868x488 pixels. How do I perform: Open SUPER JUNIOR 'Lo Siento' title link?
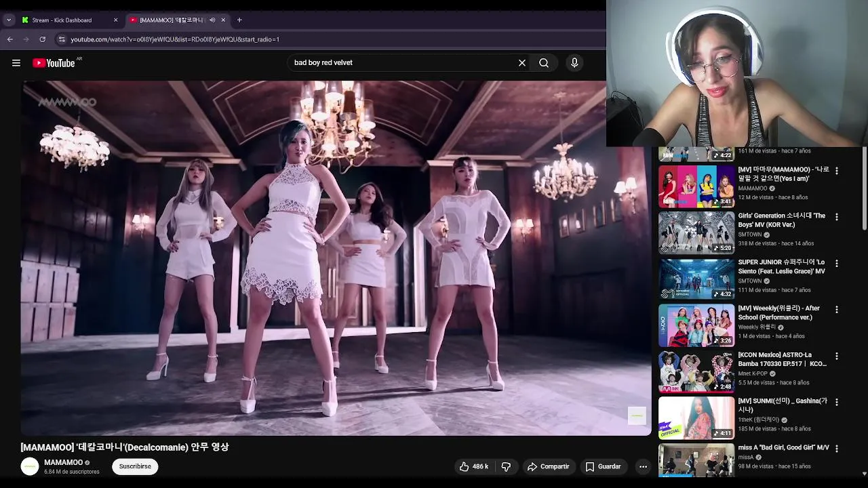pyautogui.click(x=782, y=266)
